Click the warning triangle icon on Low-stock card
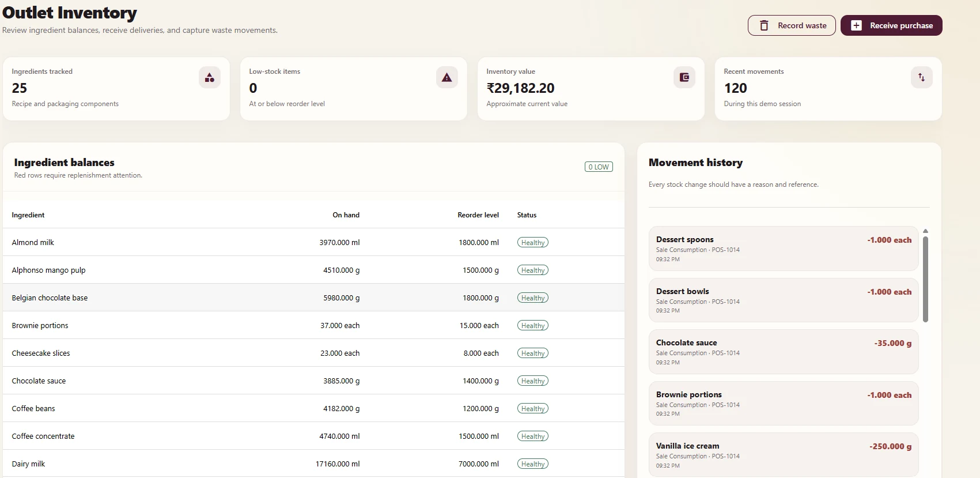 (447, 77)
